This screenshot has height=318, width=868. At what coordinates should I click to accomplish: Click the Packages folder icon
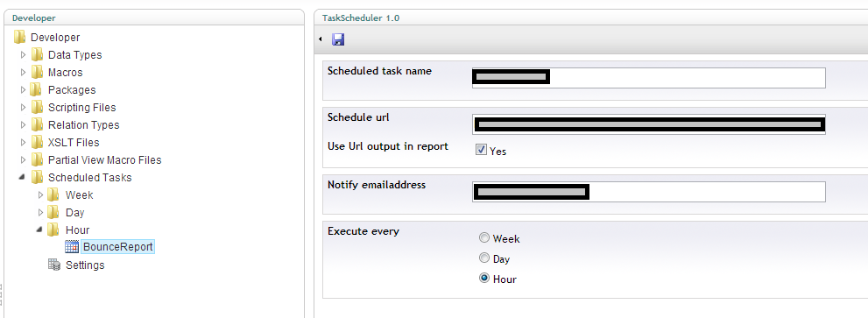[x=37, y=89]
